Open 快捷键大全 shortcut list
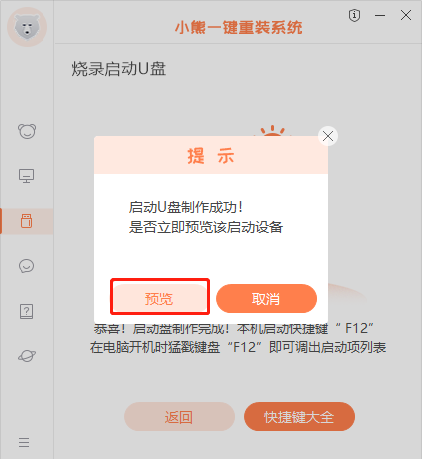 click(299, 417)
